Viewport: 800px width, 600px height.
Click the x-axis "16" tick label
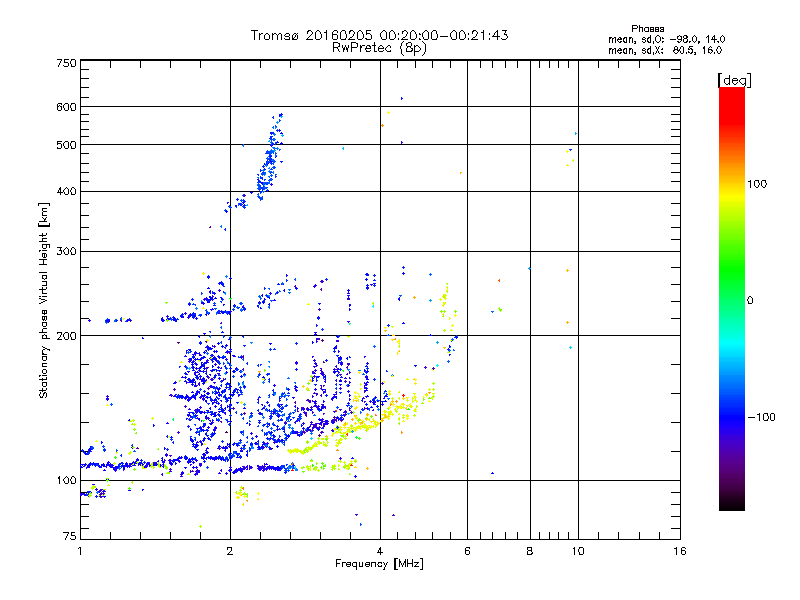pos(680,551)
